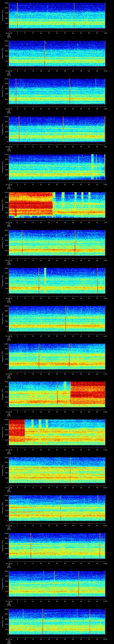114x644 pixels.
Task: Open the spectrogram panel starting at 22:02:00
Action: (57, 53)
